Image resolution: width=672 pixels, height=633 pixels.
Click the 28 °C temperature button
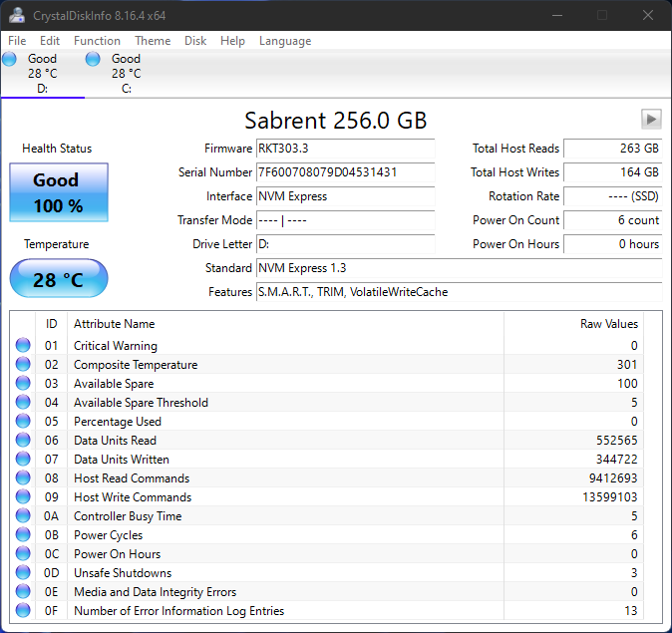pos(59,279)
